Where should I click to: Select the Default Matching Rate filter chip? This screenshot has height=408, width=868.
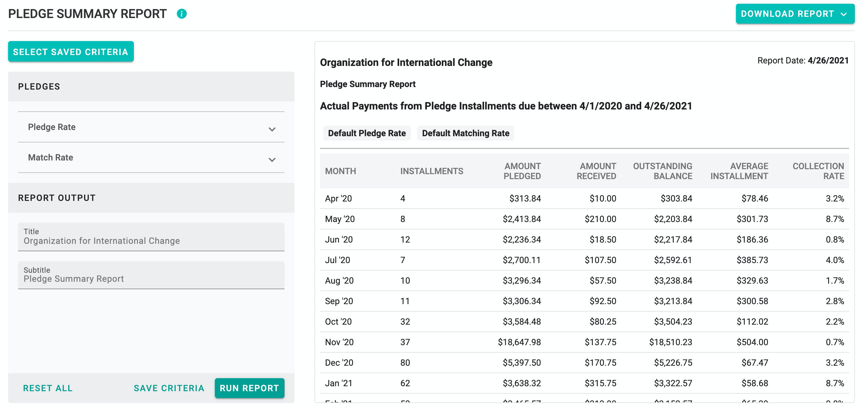465,133
